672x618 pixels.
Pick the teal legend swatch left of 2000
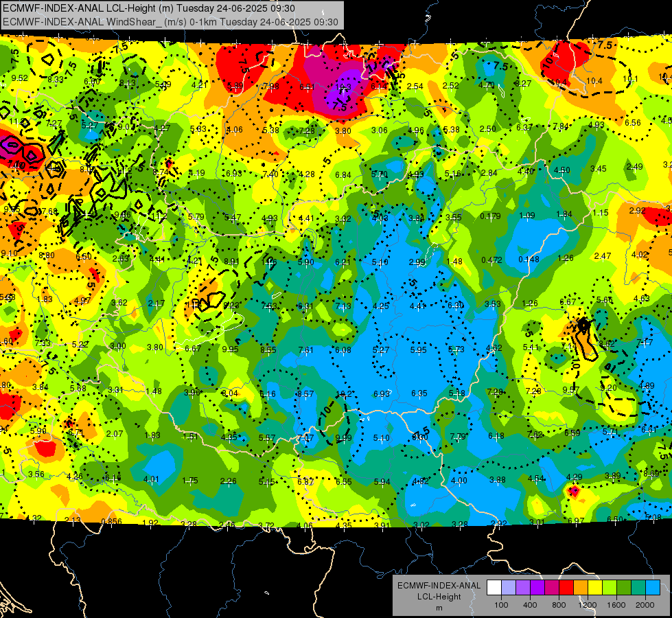[638, 588]
